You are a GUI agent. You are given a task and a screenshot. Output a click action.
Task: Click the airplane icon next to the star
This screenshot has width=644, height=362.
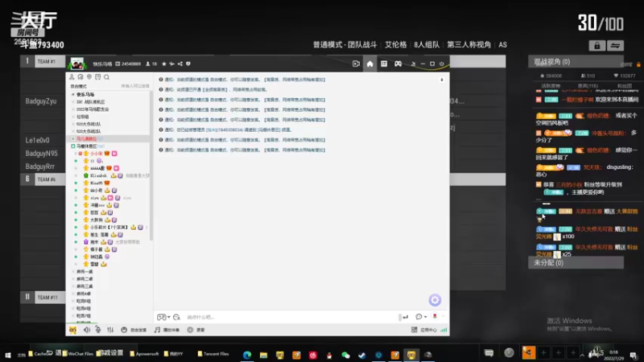(x=171, y=64)
